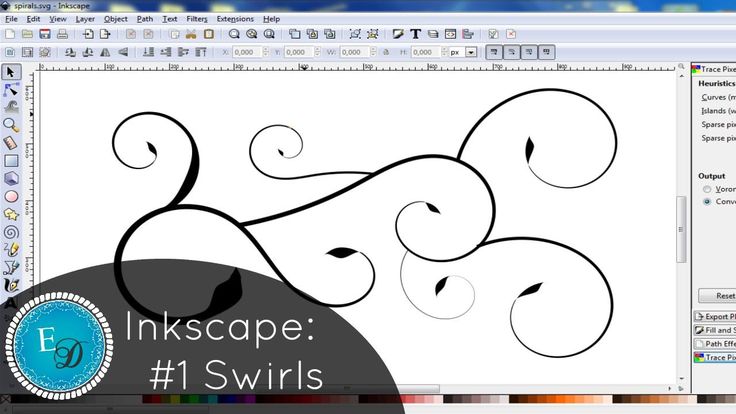This screenshot has width=736, height=414.
Task: Group selected objects icon
Action: pyautogui.click(x=355, y=34)
